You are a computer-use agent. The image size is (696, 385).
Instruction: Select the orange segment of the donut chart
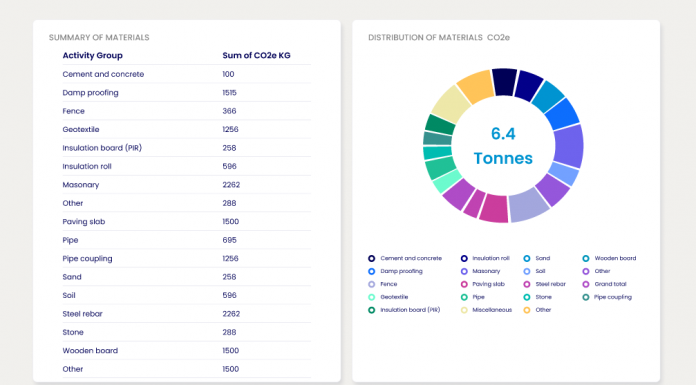click(x=476, y=86)
